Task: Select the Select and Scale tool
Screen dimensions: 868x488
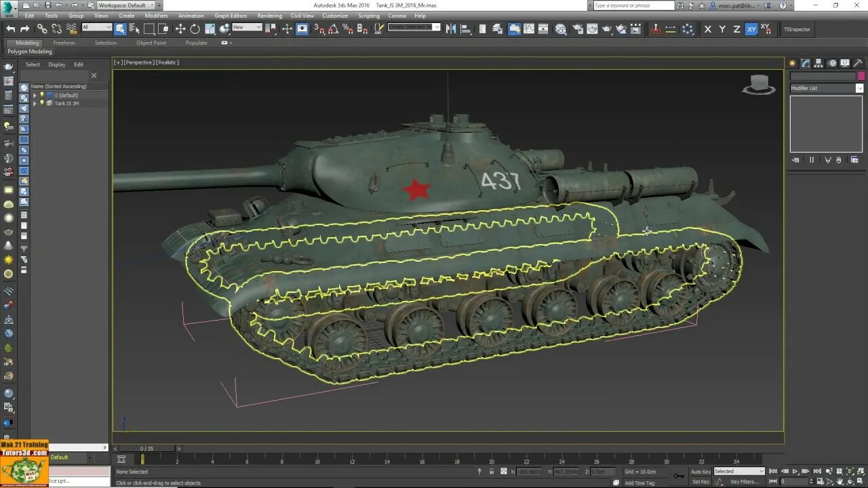Action: pos(210,29)
